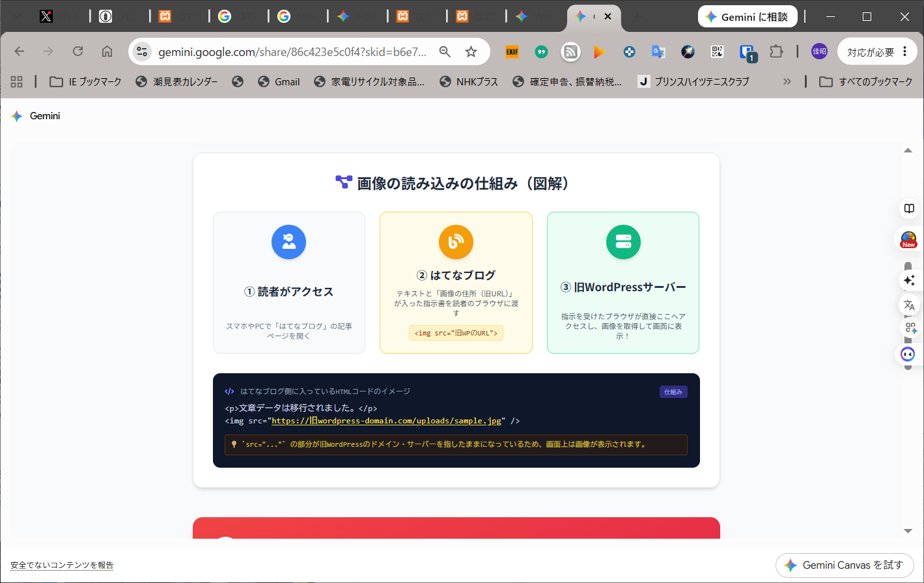This screenshot has height=583, width=924.
Task: Open a new browser tab
Action: coord(637,17)
